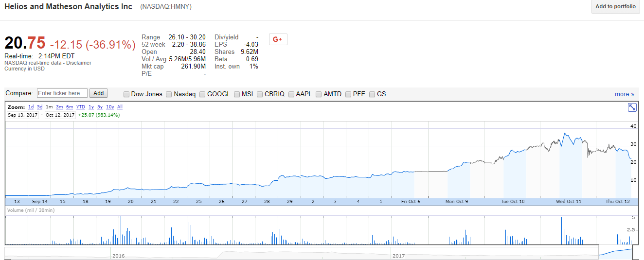Click Add to portfolio button
This screenshot has height=260, width=644.
point(615,7)
